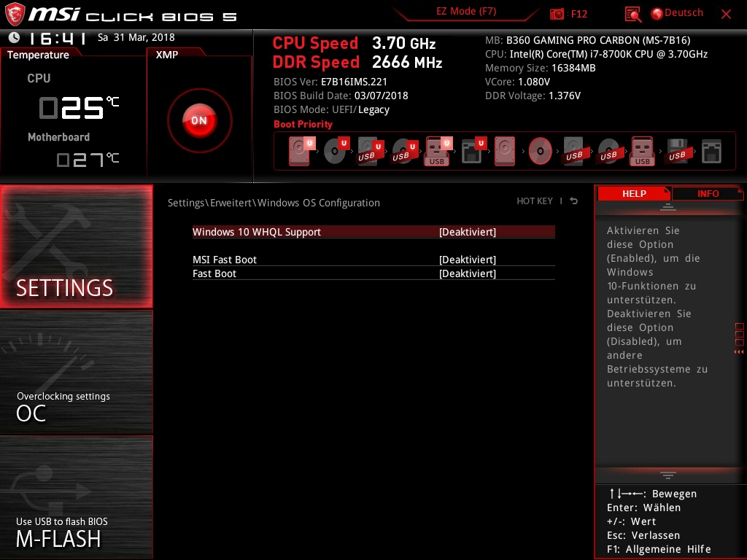Select the Windows 10 WHQL Support row
Image resolution: width=747 pixels, height=560 pixels.
pos(373,232)
